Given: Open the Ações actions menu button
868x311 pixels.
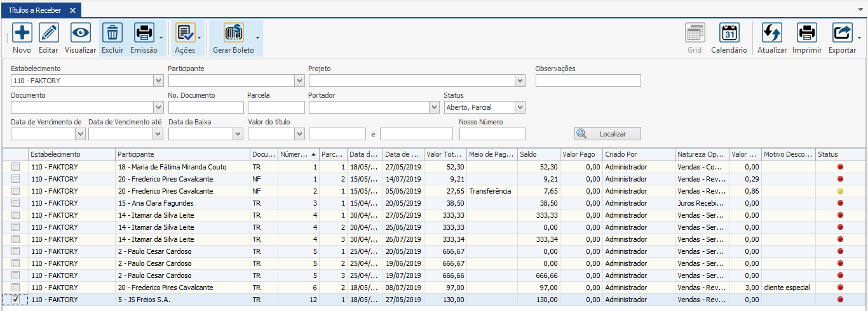Looking at the screenshot, I should coord(185,33).
